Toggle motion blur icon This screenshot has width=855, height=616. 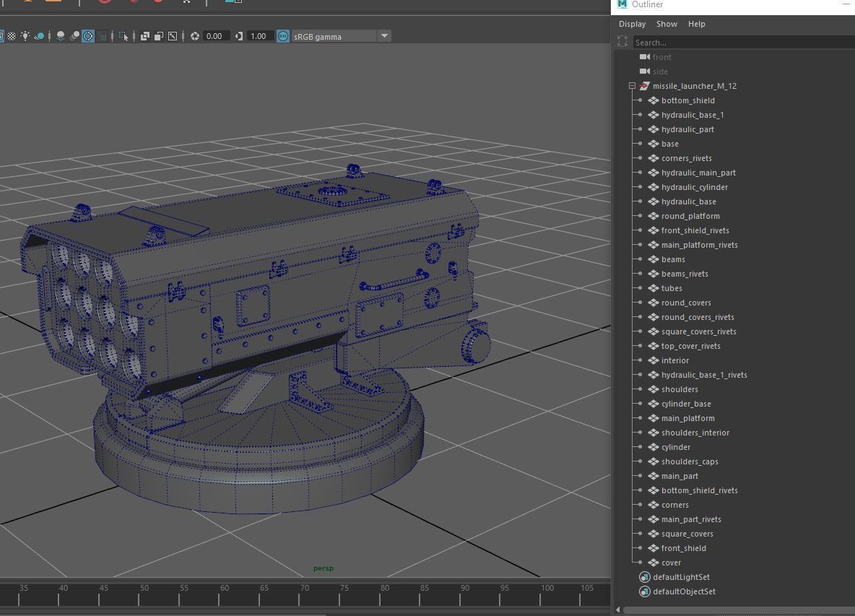coord(74,36)
